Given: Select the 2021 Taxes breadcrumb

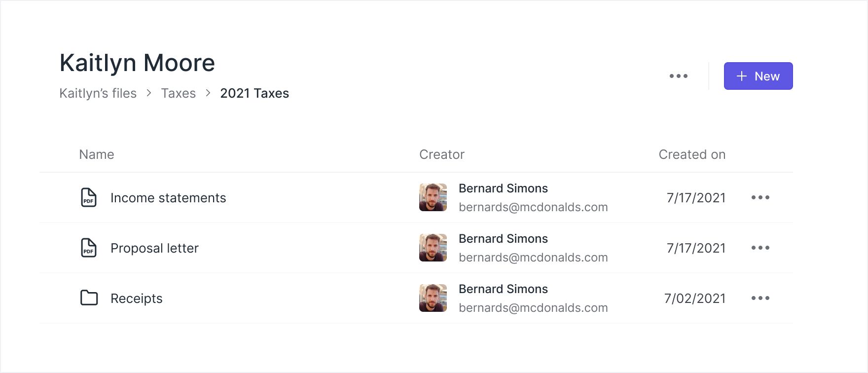Looking at the screenshot, I should coord(254,93).
